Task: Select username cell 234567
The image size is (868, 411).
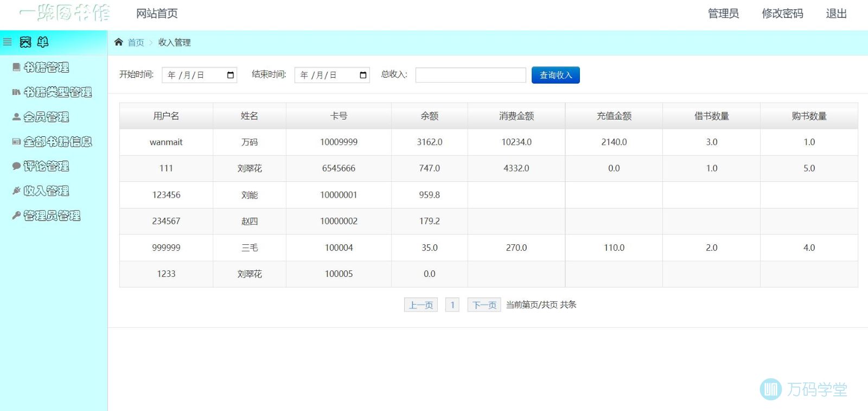Action: [x=166, y=221]
